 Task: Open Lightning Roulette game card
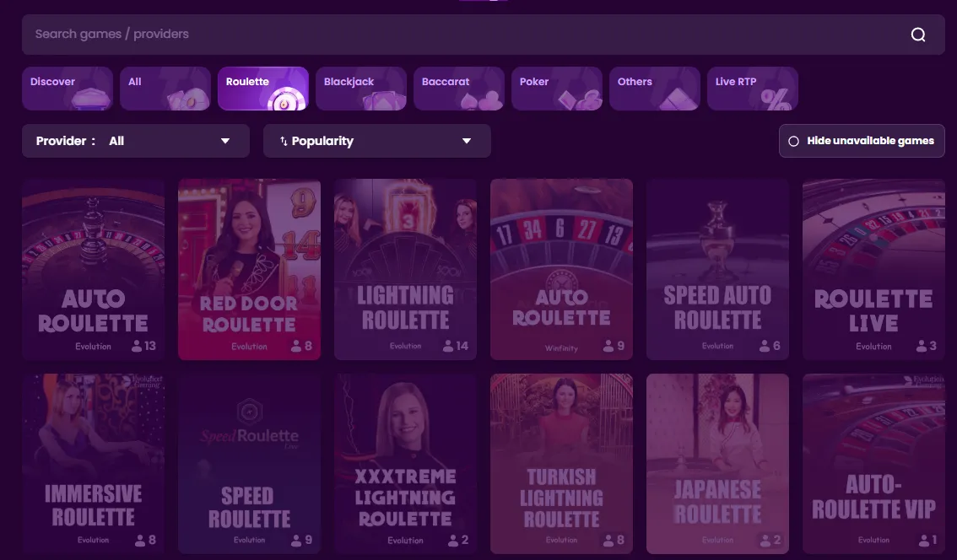(405, 269)
